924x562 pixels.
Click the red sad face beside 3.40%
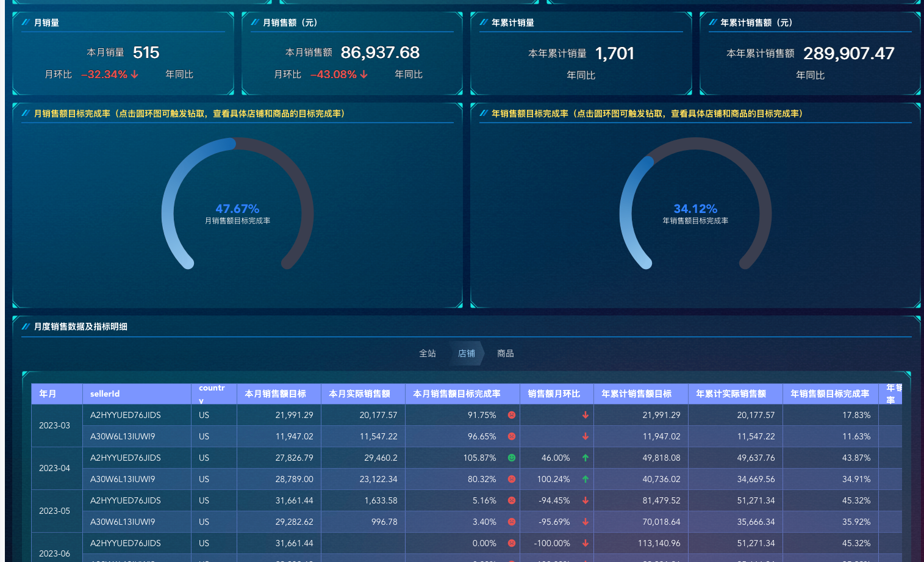pyautogui.click(x=512, y=522)
